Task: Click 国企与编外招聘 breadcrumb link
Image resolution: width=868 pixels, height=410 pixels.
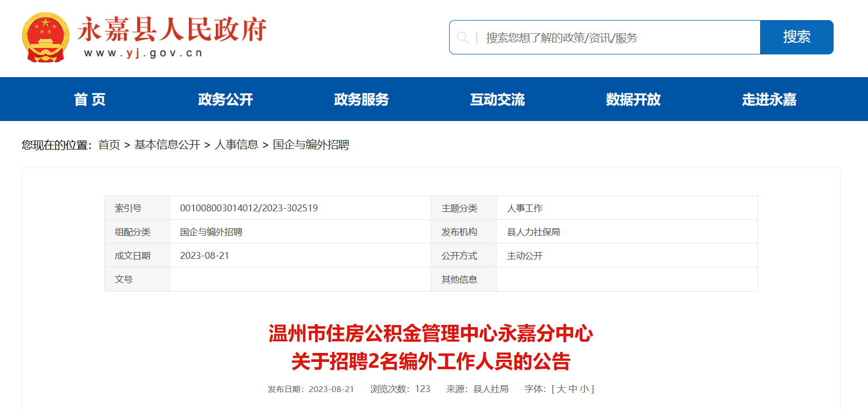Action: [311, 145]
